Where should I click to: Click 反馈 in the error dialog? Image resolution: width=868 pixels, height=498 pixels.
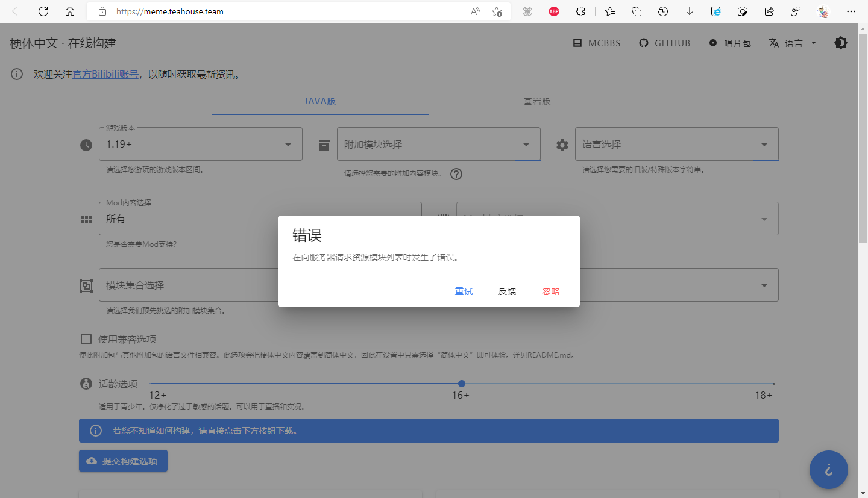coord(508,291)
